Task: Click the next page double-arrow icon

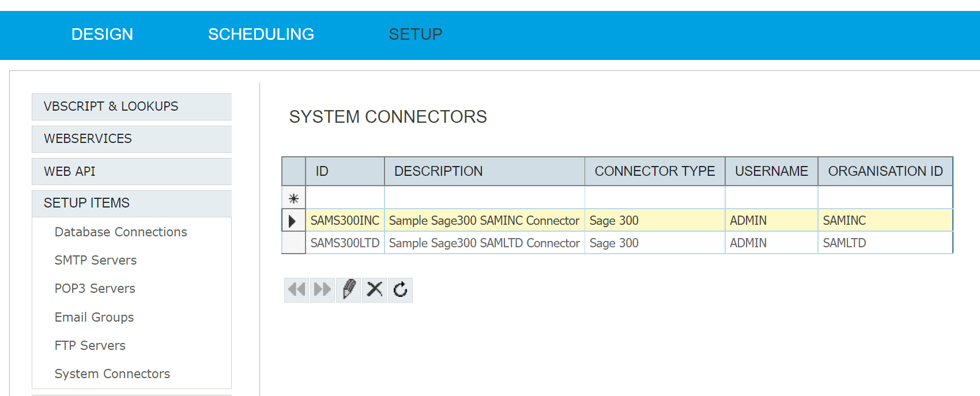Action: (x=322, y=289)
